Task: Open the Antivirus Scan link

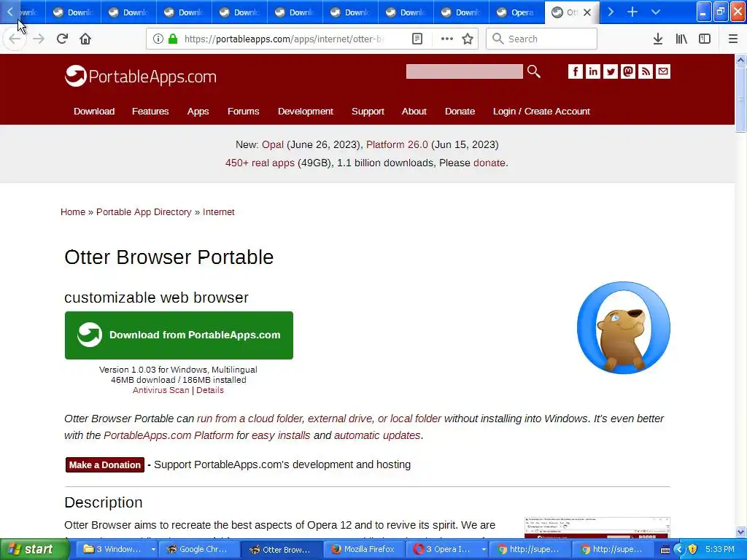Action: (x=160, y=390)
